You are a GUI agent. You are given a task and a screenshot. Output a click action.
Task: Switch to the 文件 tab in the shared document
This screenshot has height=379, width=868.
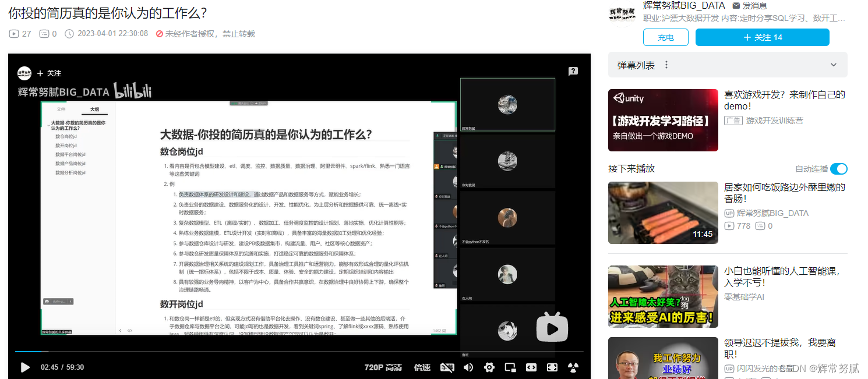pyautogui.click(x=61, y=109)
